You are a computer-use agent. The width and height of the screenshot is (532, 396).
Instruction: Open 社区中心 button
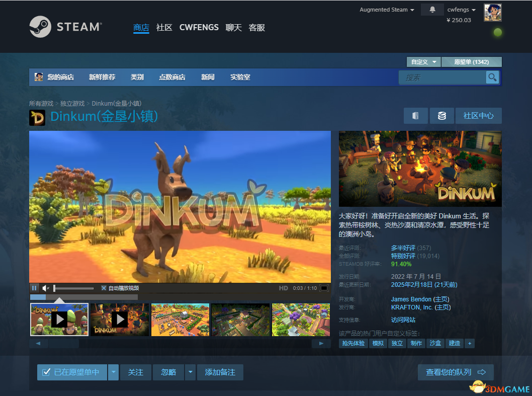pos(478,116)
